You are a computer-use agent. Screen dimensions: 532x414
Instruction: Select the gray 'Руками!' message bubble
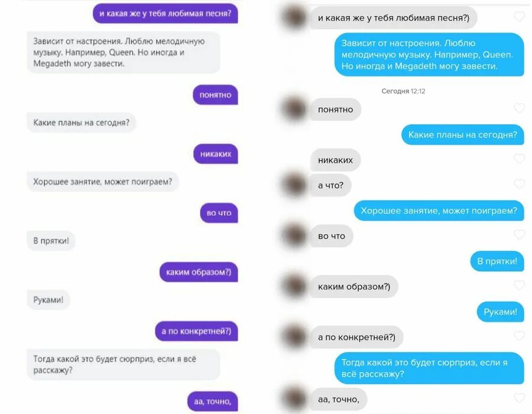tap(48, 300)
